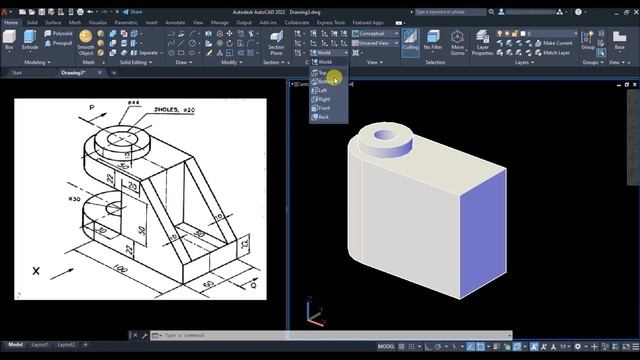Screen dimensions: 640x360
Task: Click the Match Layer button
Action: coord(552,53)
